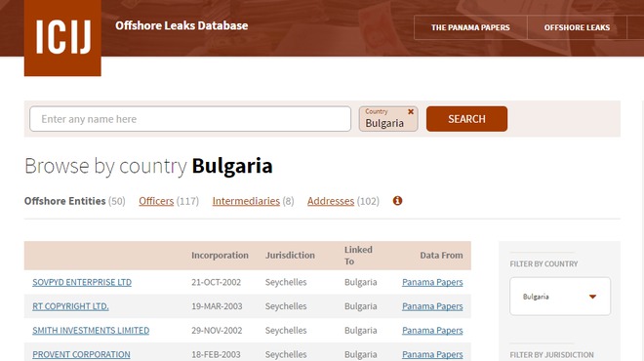Select the Offshore Entities tab
Image resolution: width=644 pixels, height=361 pixels.
(x=65, y=201)
